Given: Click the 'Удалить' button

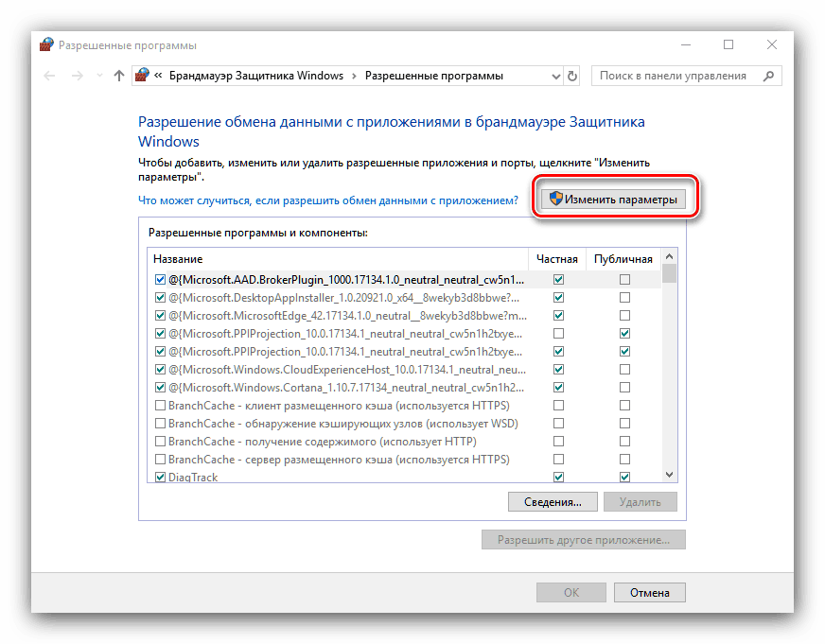Looking at the screenshot, I should click(x=641, y=502).
